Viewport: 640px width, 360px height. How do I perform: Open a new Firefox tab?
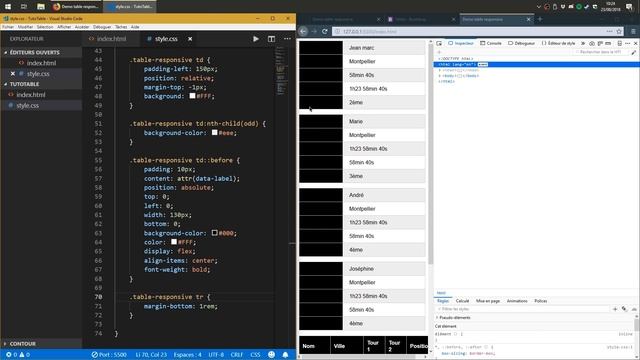[540, 19]
